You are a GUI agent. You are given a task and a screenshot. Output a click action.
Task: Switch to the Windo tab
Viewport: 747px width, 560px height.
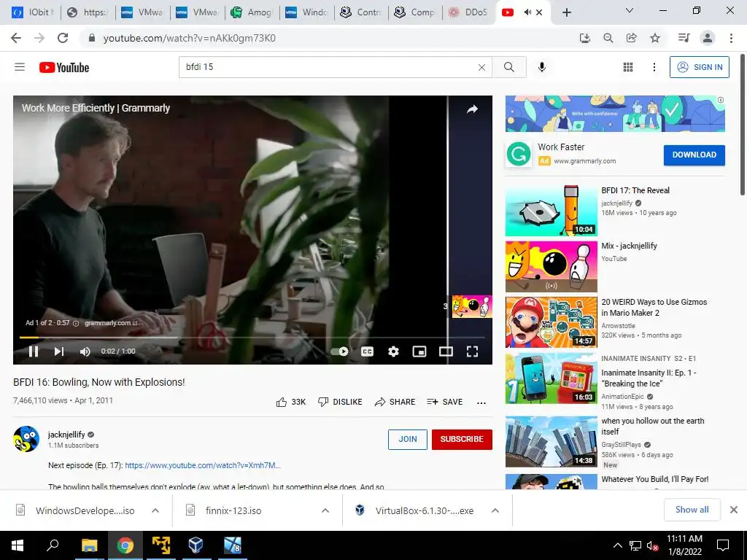306,12
